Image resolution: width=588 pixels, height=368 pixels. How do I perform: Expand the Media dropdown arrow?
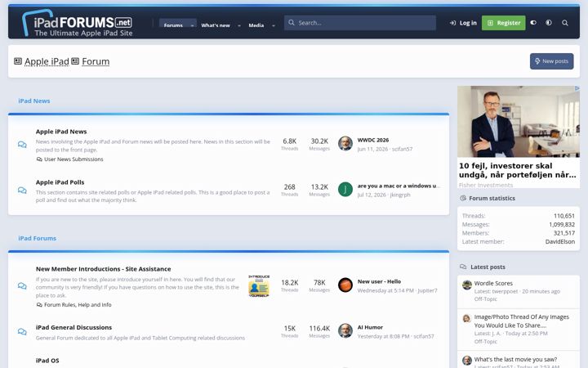pyautogui.click(x=274, y=25)
